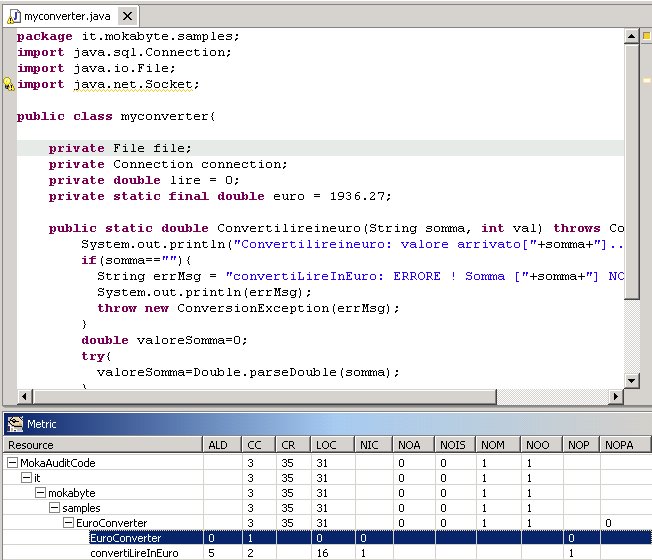Click the ALD value 5 for convertiLireInEuro
This screenshot has width=652, height=560.
pyautogui.click(x=211, y=553)
